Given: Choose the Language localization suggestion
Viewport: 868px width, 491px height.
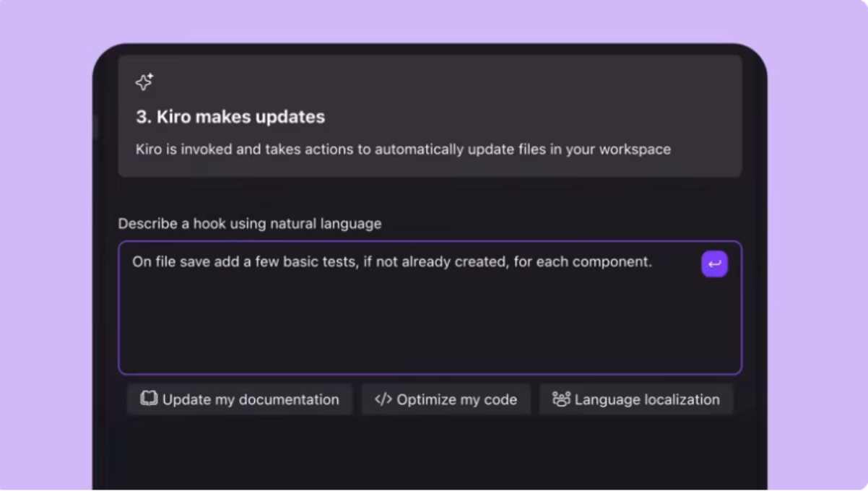Looking at the screenshot, I should [x=636, y=399].
